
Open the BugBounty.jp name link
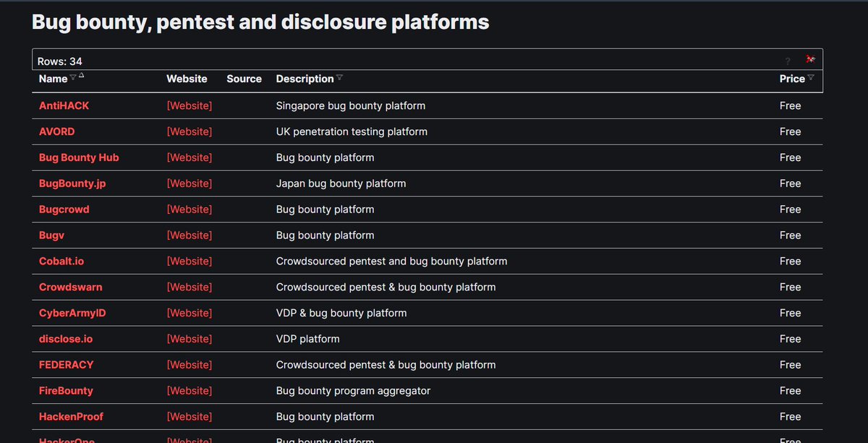click(x=72, y=184)
